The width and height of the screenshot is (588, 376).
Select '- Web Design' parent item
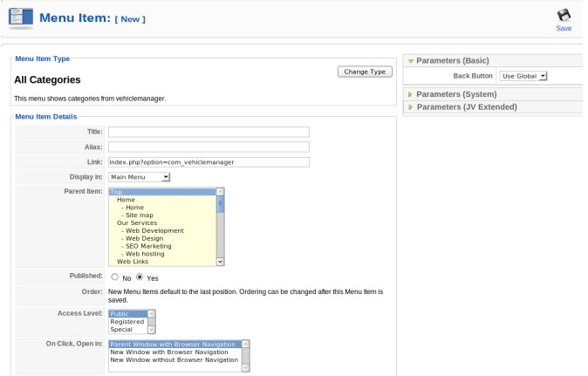coord(162,238)
